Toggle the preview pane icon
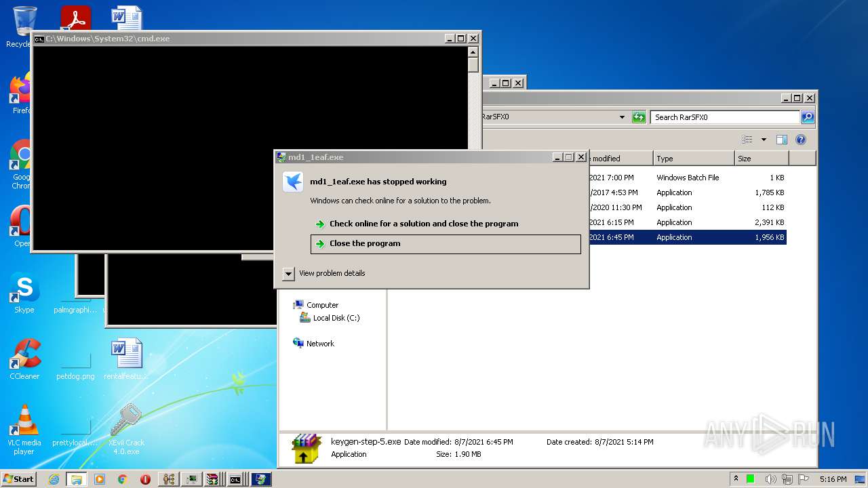This screenshot has height=488, width=868. pyautogui.click(x=782, y=140)
